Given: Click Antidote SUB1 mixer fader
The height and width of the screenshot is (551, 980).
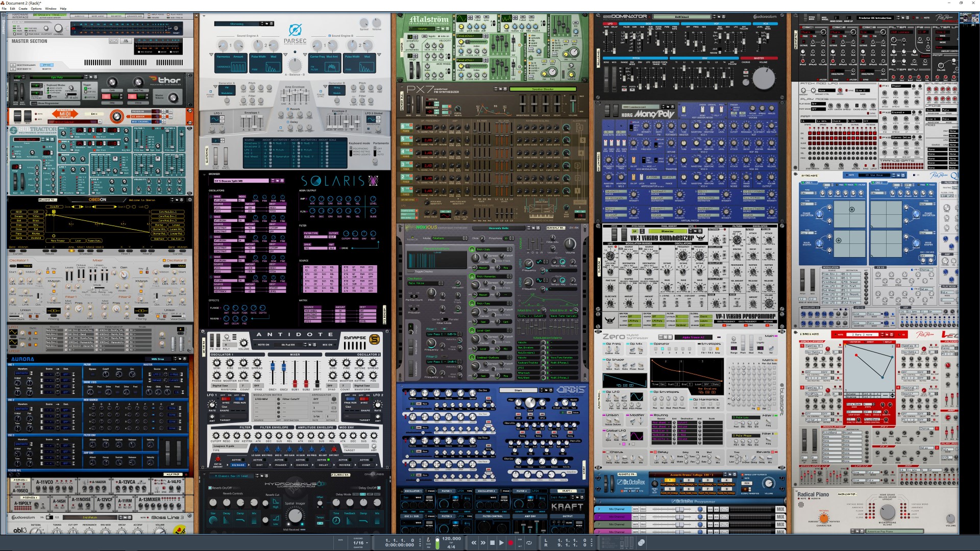Looking at the screenshot, I should 295,384.
